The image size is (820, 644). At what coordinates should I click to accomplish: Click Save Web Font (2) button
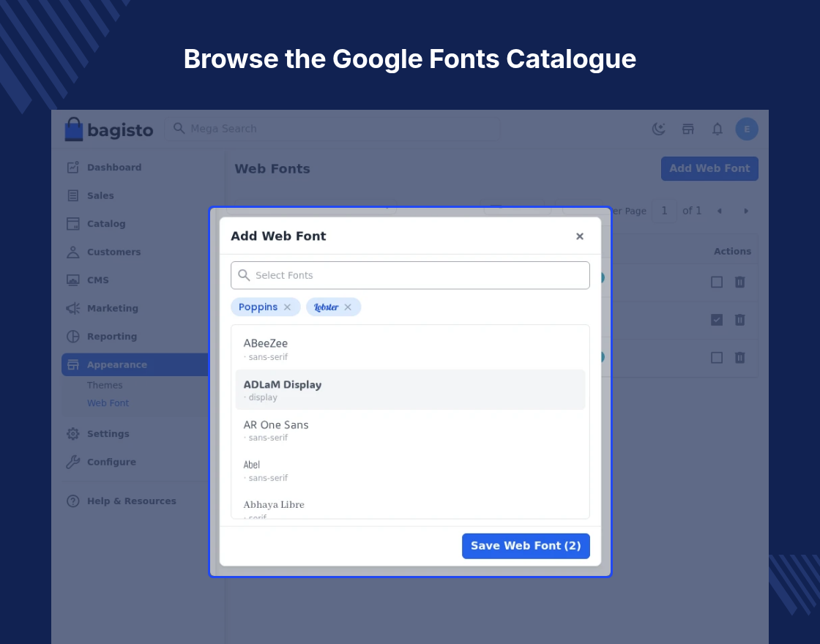(x=526, y=546)
